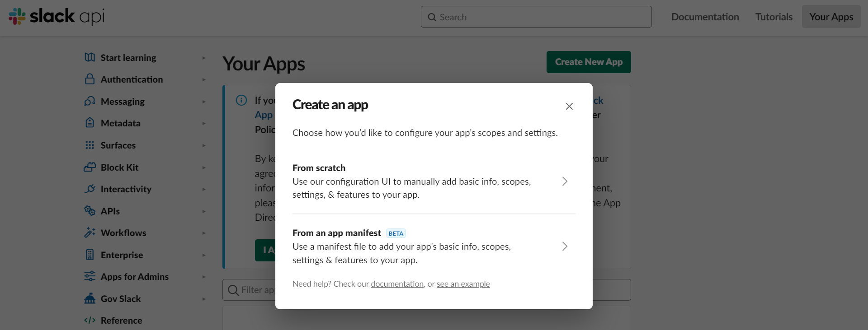
Task: Click the Start learning book icon
Action: pyautogui.click(x=90, y=57)
